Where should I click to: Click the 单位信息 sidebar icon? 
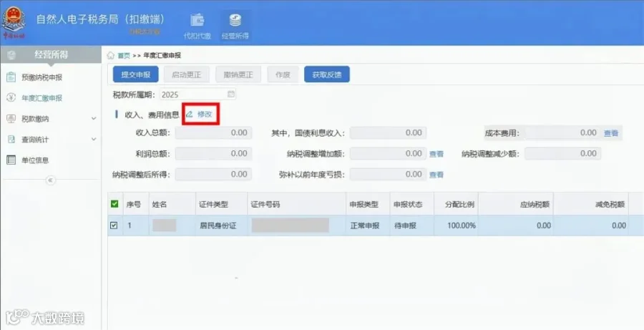pyautogui.click(x=11, y=160)
